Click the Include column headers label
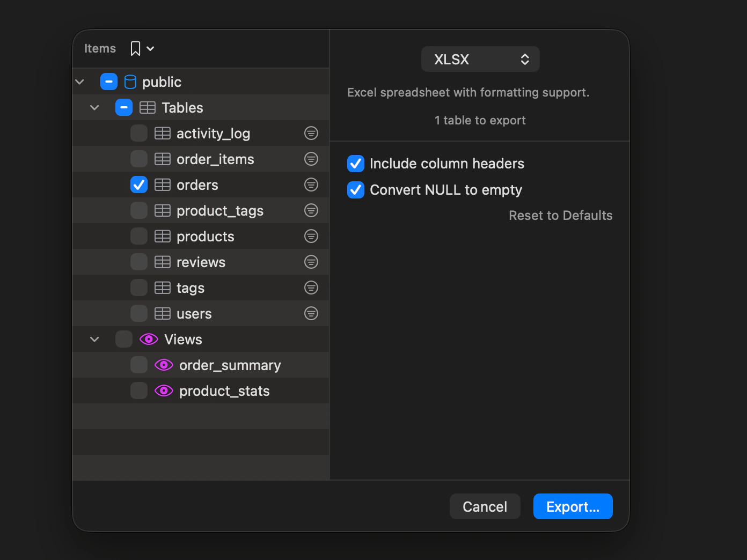The width and height of the screenshot is (747, 560). [x=447, y=164]
